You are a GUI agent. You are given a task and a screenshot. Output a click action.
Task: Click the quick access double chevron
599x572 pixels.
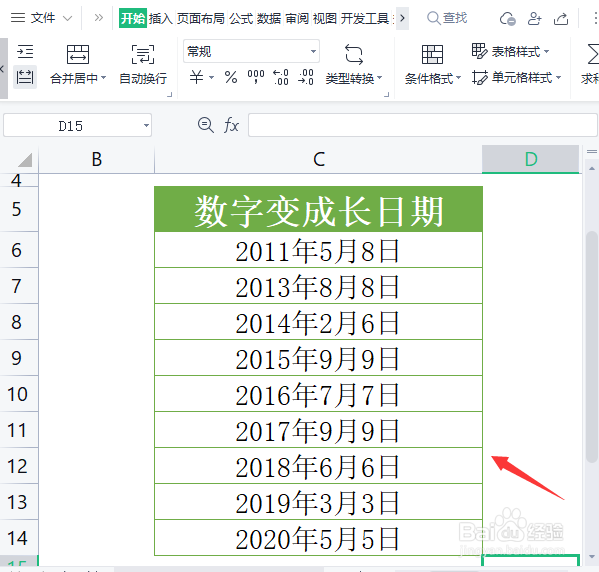tap(99, 18)
